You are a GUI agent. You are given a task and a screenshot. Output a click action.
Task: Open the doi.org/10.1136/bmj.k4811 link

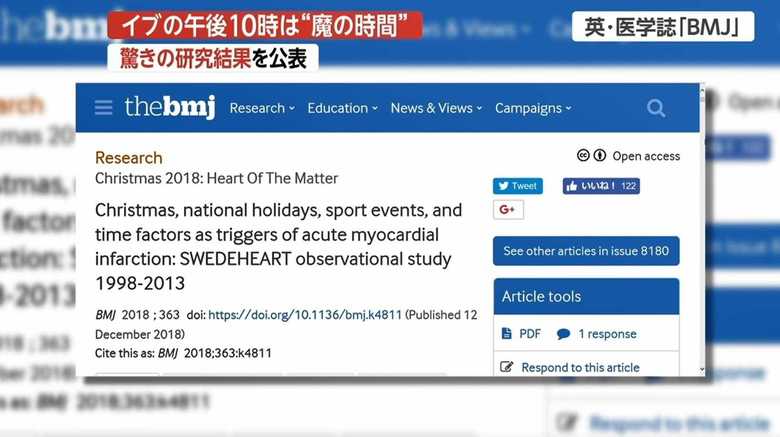(x=304, y=315)
